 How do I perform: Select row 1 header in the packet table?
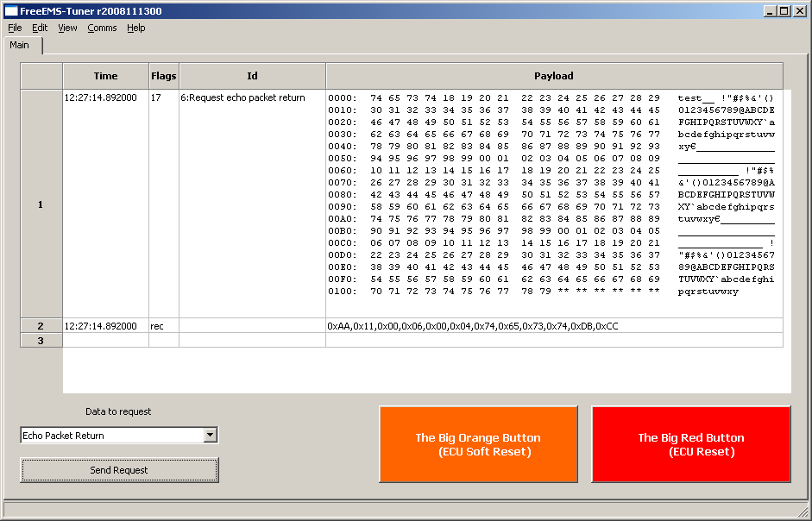click(41, 204)
